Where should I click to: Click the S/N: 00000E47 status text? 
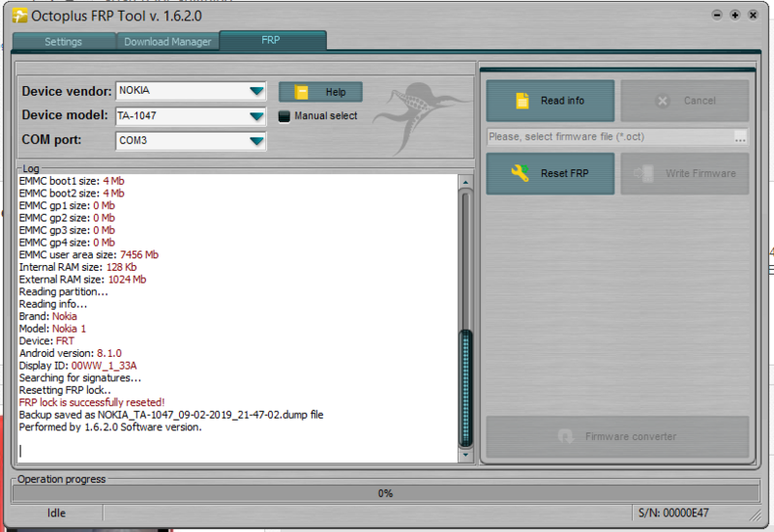coord(673,514)
